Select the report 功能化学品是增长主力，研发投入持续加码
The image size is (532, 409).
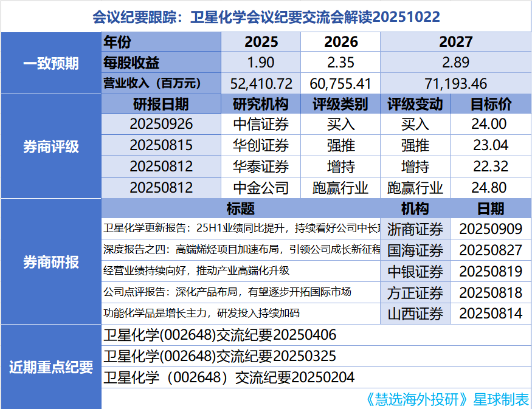tap(241, 314)
